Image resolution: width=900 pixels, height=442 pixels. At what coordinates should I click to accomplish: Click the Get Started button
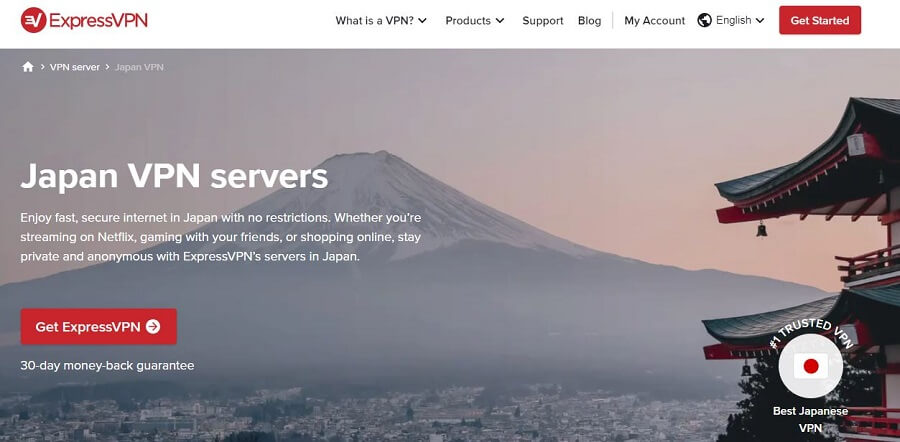point(820,21)
